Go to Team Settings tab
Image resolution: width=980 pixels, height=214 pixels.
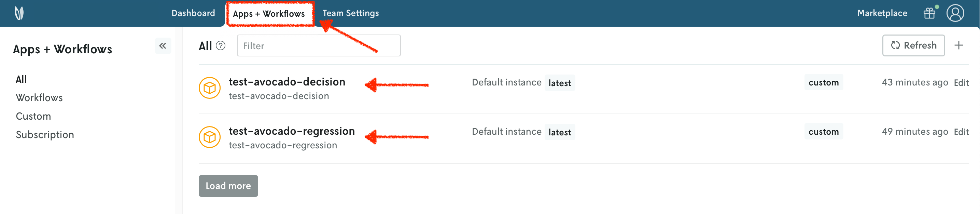350,13
